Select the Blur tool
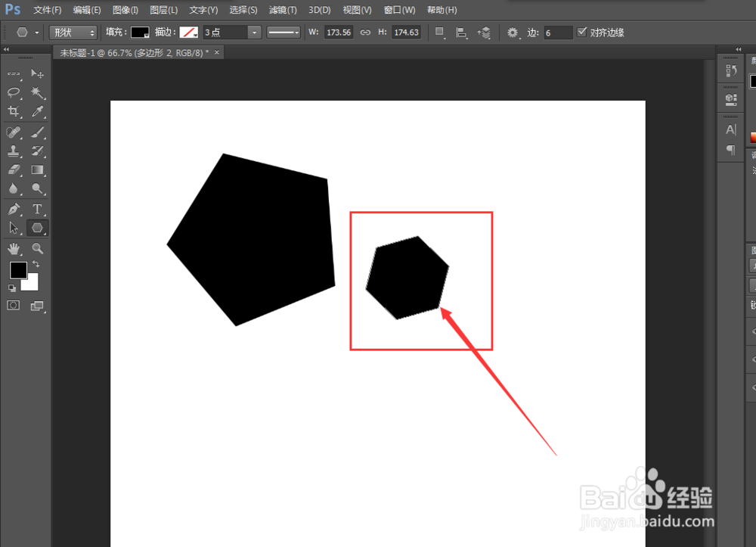 [x=14, y=188]
